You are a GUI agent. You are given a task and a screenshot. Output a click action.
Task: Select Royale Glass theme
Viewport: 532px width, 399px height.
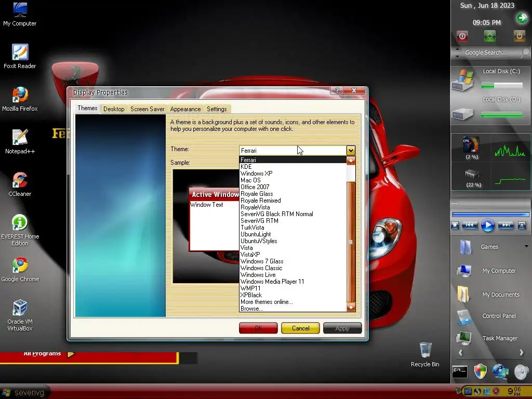[293, 194]
